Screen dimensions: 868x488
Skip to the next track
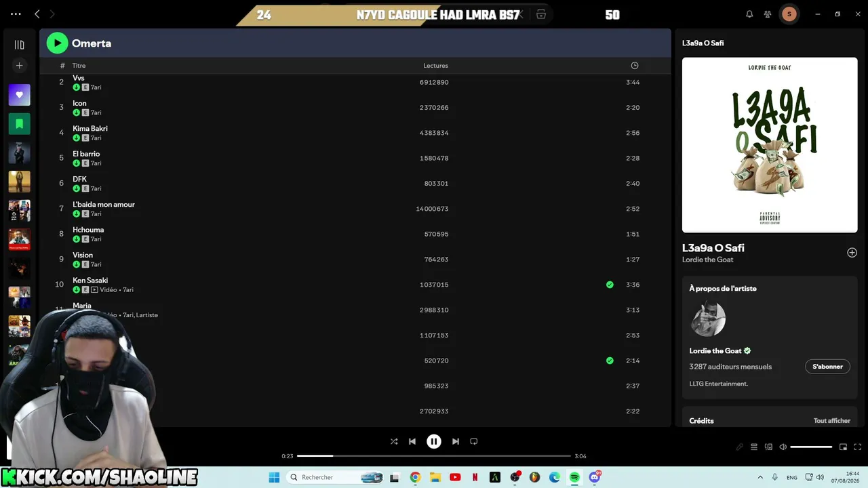click(x=456, y=441)
